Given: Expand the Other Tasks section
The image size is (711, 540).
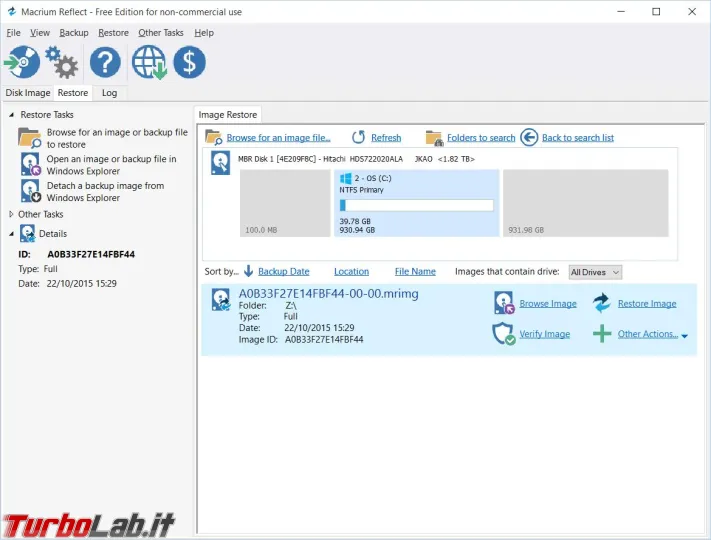Looking at the screenshot, I should click(x=11, y=214).
